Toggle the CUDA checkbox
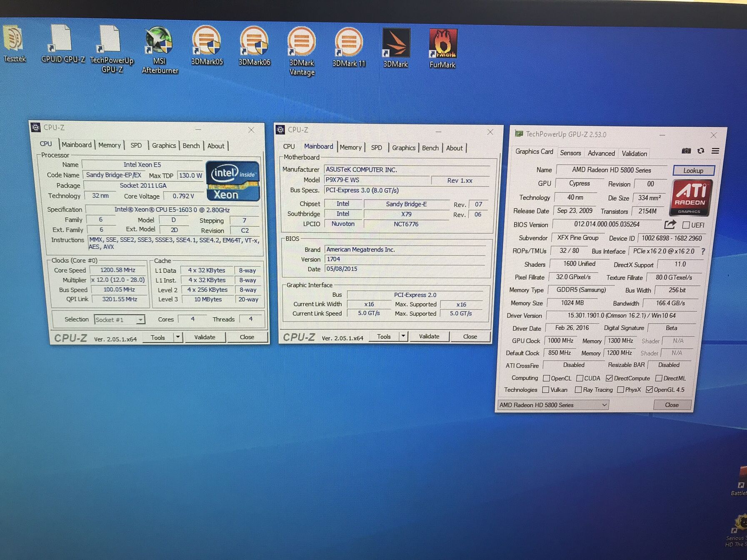This screenshot has width=747, height=560. click(x=580, y=378)
